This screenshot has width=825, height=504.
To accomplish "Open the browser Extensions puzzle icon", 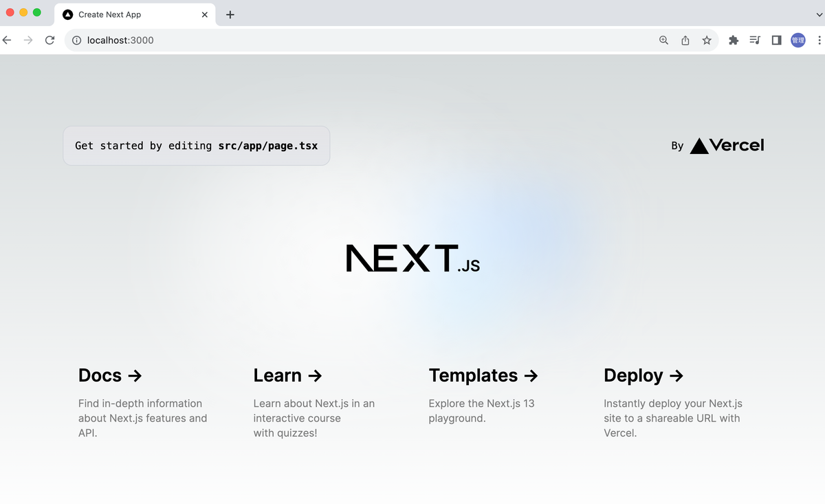I will click(733, 40).
